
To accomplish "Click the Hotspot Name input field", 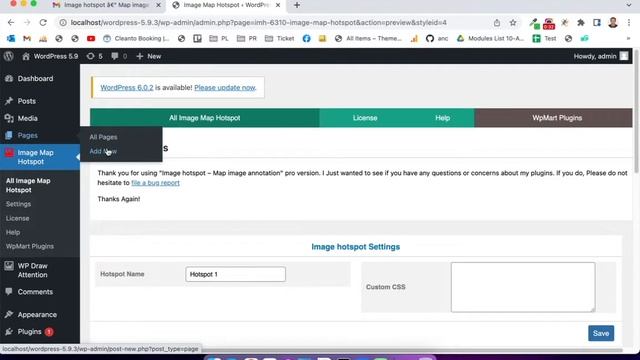I will pyautogui.click(x=236, y=274).
